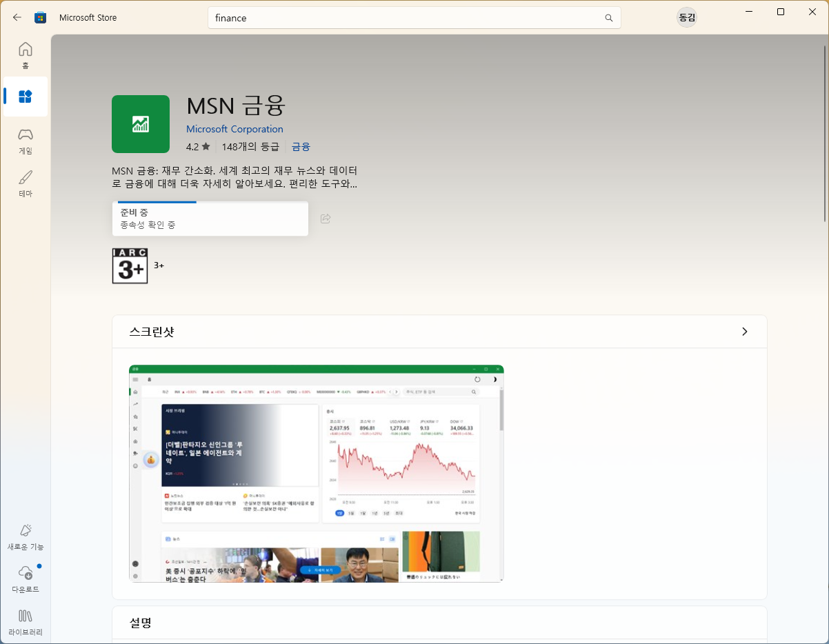Viewport: 829px width, 644px height.
Task: Click the 3+ age label
Action: tap(159, 265)
